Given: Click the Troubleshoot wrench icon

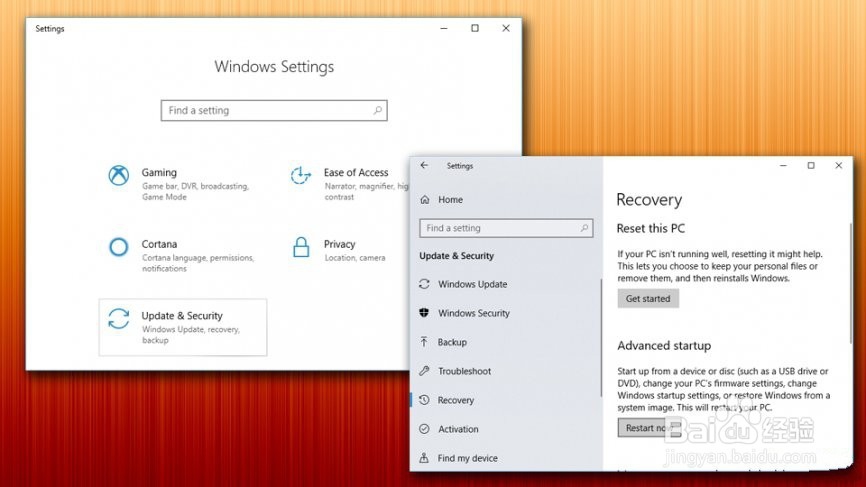Looking at the screenshot, I should 424,370.
